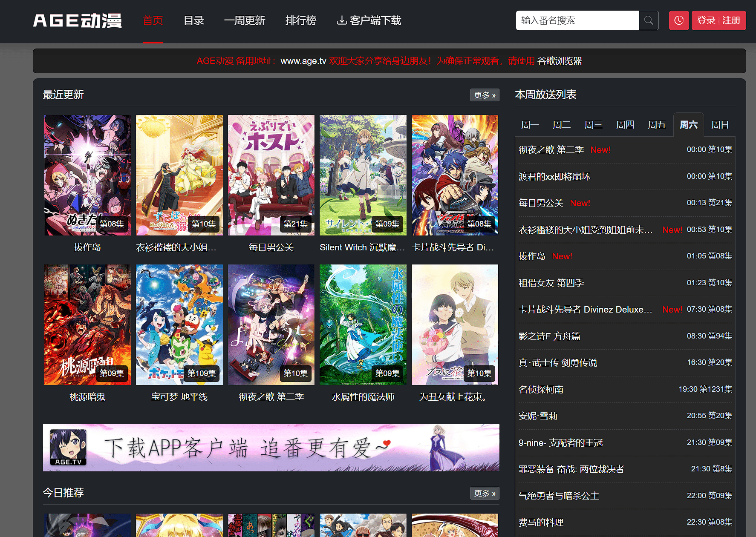This screenshot has height=537, width=756.
Task: Click the download icon beside 客户端下载
Action: tap(341, 20)
